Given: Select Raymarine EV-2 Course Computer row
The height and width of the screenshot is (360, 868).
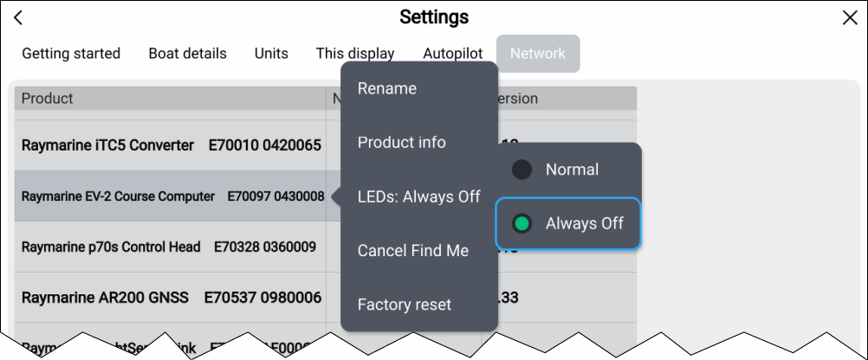Looking at the screenshot, I should (x=172, y=196).
